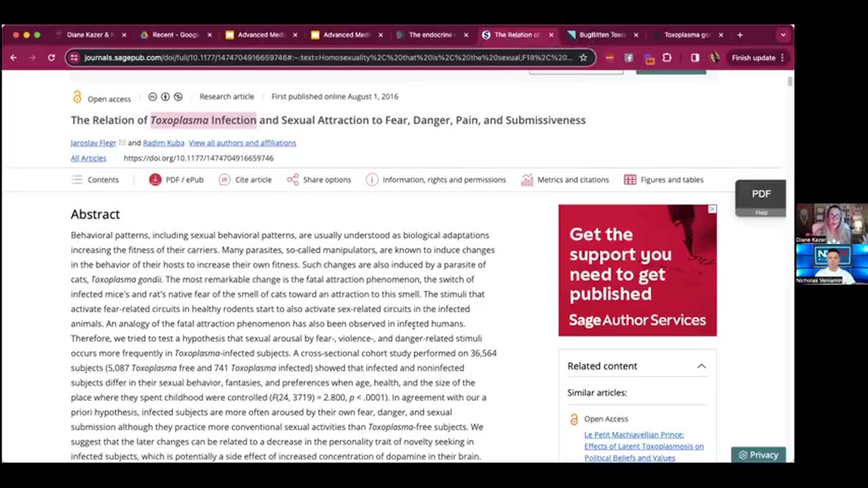The height and width of the screenshot is (488, 868).
Task: Open the Contents menu
Action: pos(95,180)
